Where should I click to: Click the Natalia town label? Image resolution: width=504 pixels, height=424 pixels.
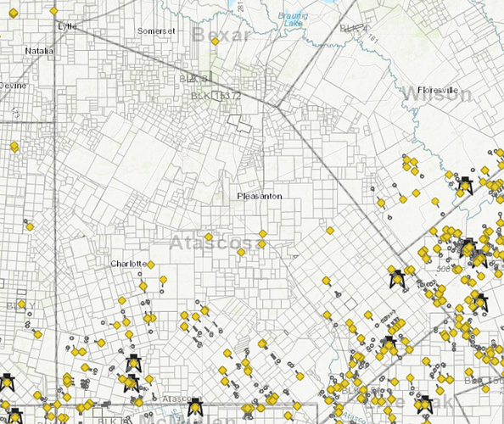click(x=39, y=51)
